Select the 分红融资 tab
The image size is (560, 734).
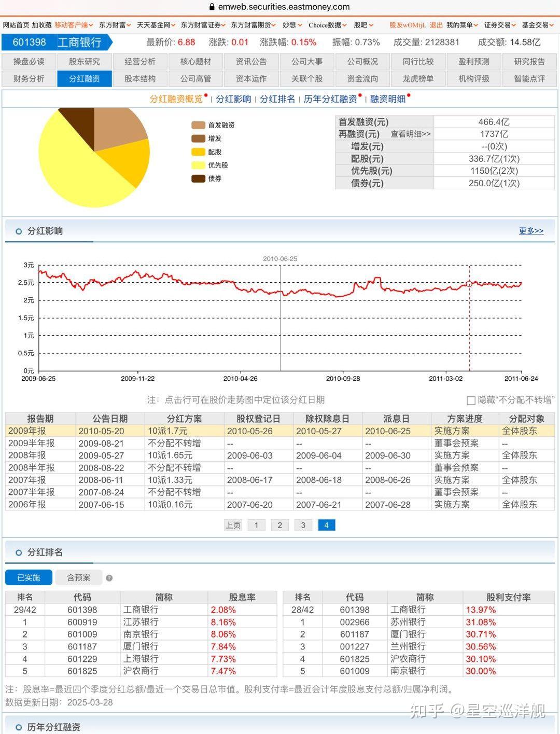click(85, 79)
